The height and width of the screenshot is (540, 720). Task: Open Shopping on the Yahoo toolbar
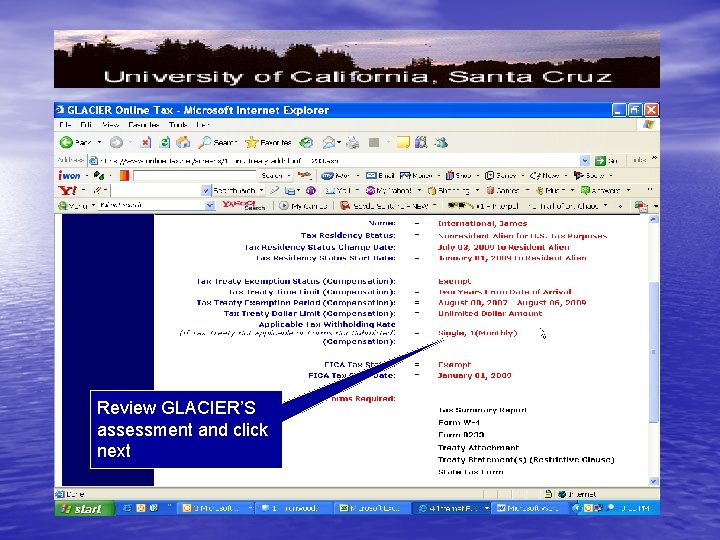pos(449,190)
